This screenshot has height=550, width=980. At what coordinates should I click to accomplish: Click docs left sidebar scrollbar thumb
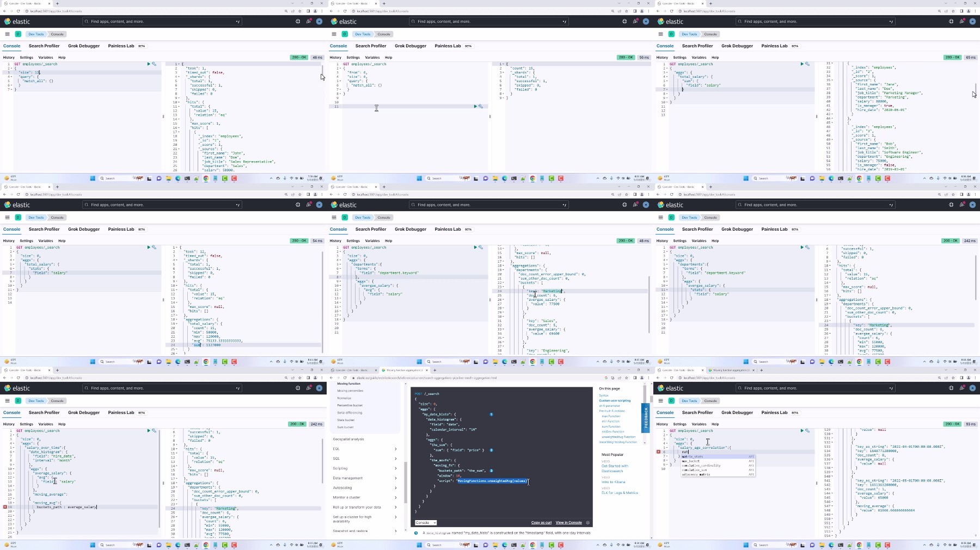pyautogui.click(x=405, y=483)
